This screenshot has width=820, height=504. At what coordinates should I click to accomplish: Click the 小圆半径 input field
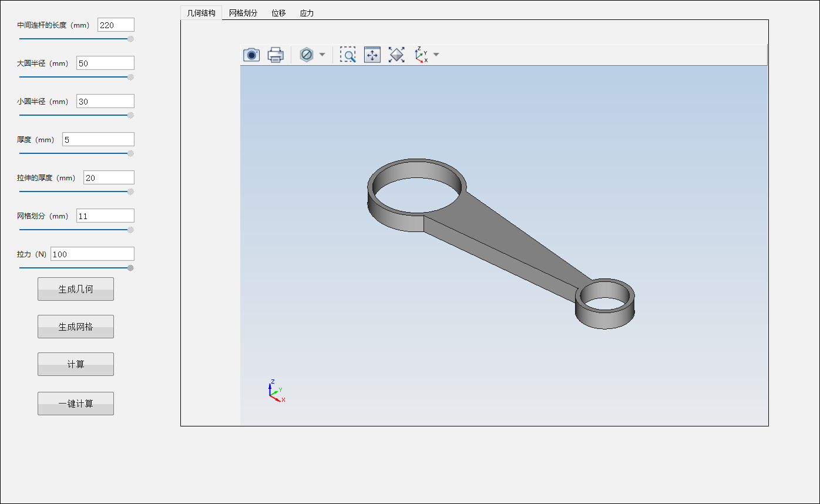pyautogui.click(x=105, y=101)
